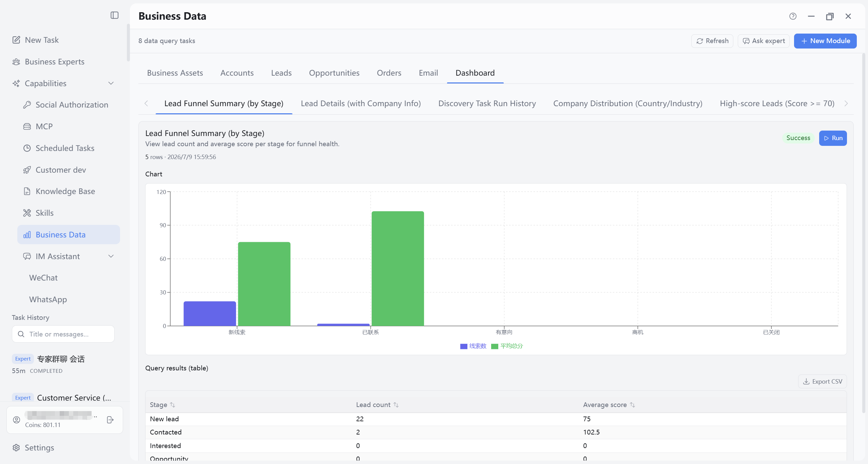Click the green bar for 已联系
This screenshot has width=868, height=464.
(x=398, y=269)
